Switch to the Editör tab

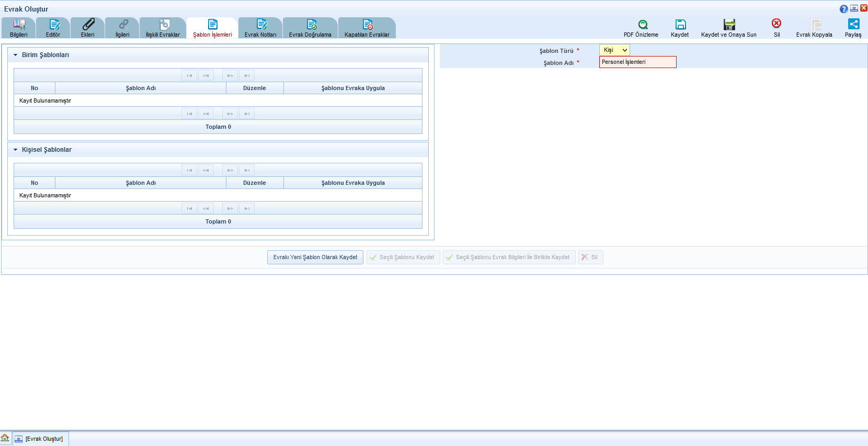tap(53, 28)
